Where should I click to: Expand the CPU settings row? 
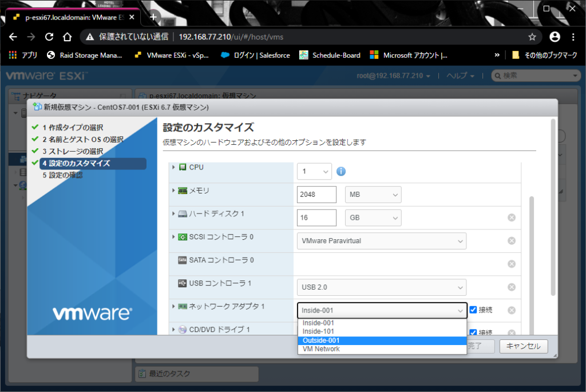pyautogui.click(x=173, y=167)
